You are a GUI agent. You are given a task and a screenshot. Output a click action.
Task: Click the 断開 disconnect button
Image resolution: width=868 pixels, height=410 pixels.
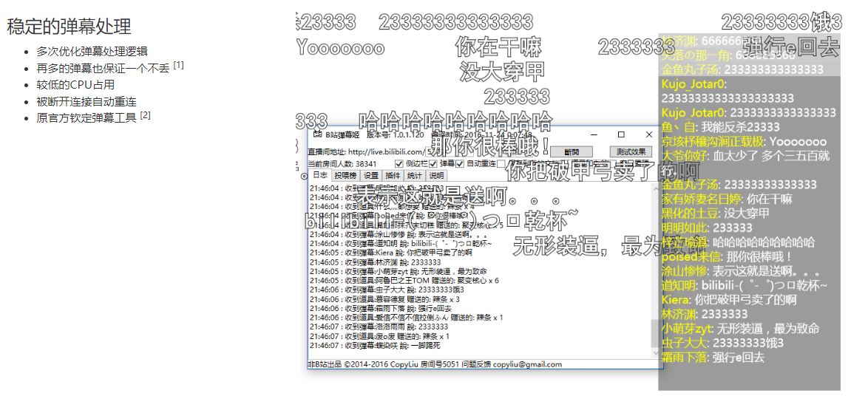pos(572,151)
